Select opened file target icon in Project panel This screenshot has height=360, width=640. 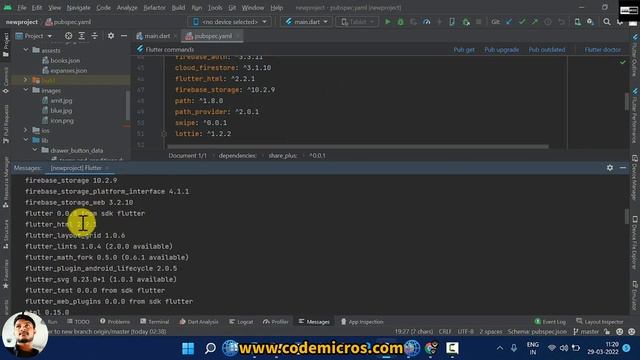pyautogui.click(x=69, y=36)
